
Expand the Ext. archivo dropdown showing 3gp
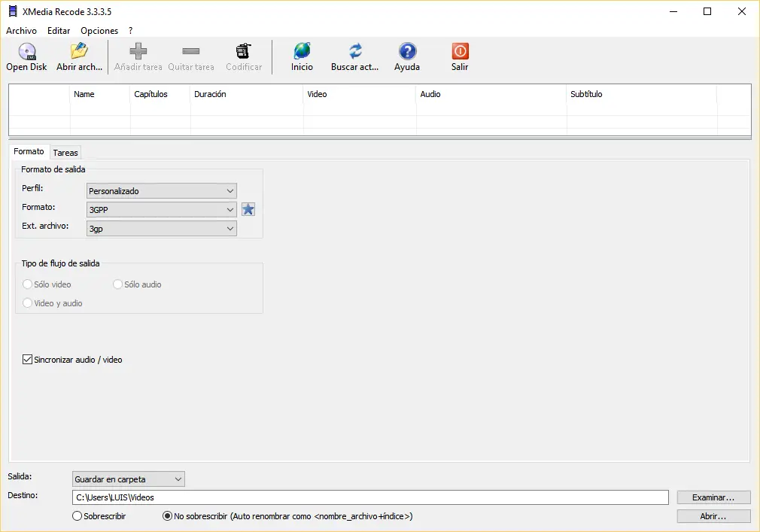[x=161, y=229]
